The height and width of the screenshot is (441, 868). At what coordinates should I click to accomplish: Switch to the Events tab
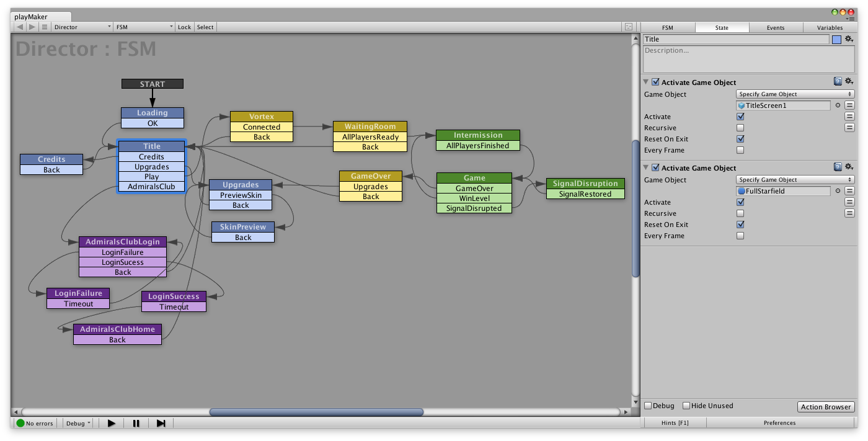(x=776, y=27)
